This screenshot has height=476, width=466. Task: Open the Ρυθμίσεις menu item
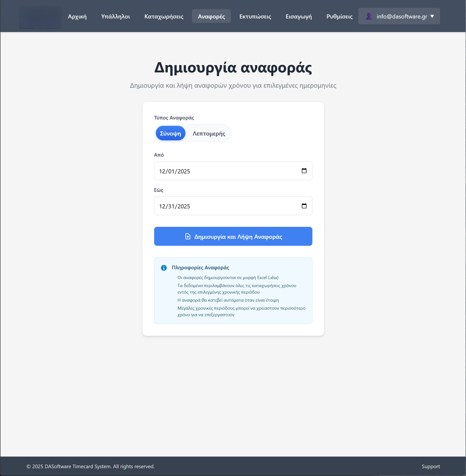click(339, 16)
